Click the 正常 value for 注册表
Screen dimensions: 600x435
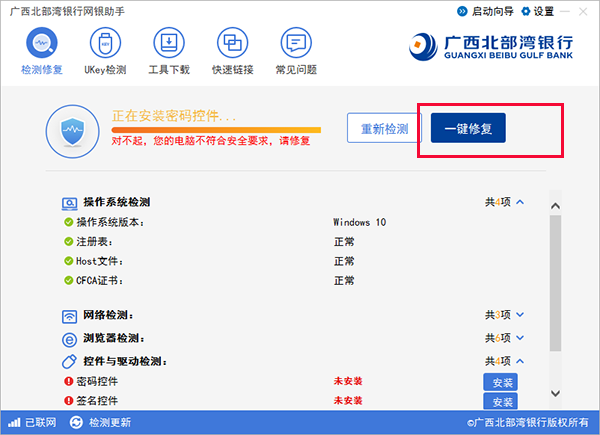point(344,242)
